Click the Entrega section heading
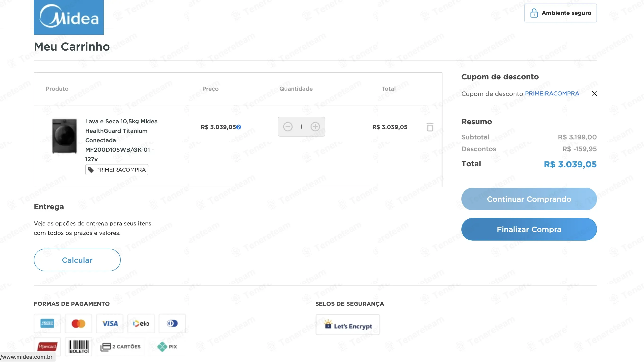Viewport: 644px width, 363px height. pos(49,207)
